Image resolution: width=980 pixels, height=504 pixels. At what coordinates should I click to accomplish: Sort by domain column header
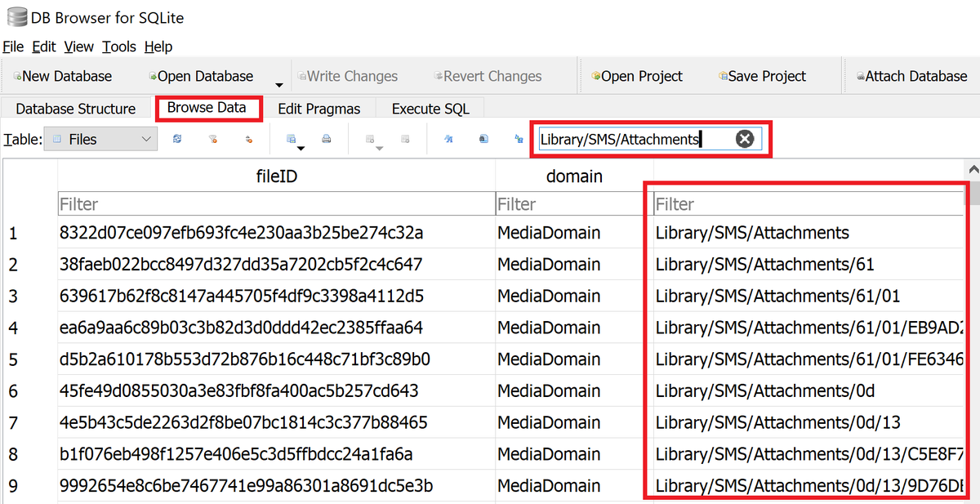(574, 176)
